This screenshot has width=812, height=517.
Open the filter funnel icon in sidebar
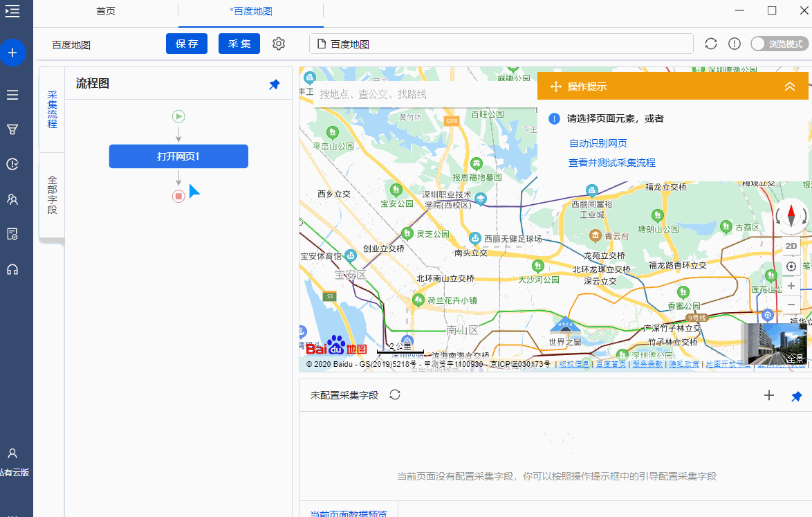click(12, 129)
